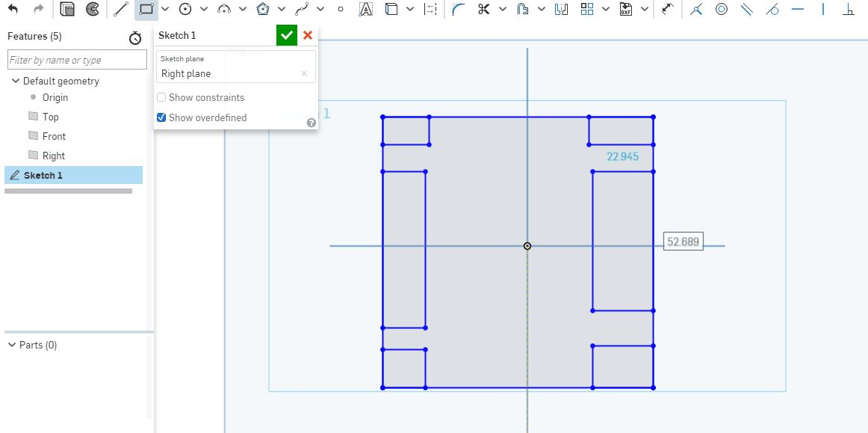The height and width of the screenshot is (433, 868).
Task: Clear the Right plane selection
Action: tap(304, 74)
